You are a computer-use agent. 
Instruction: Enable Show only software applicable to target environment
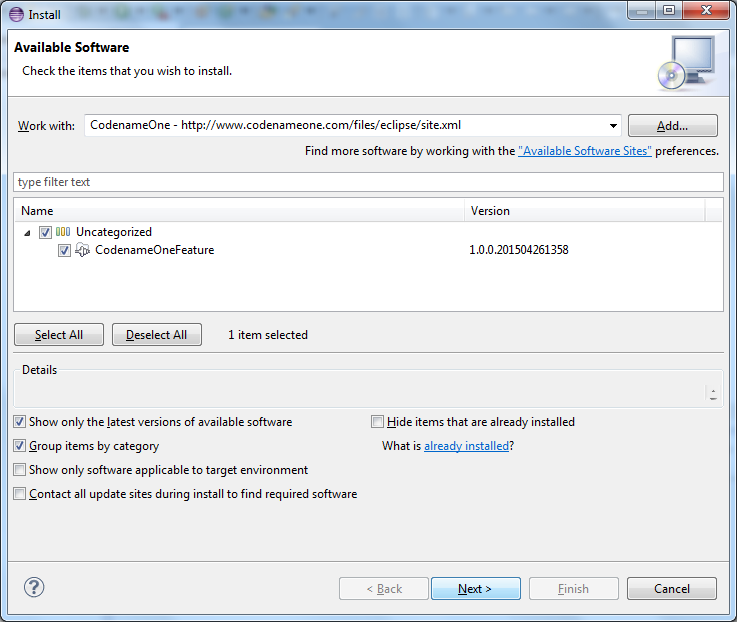tap(19, 470)
